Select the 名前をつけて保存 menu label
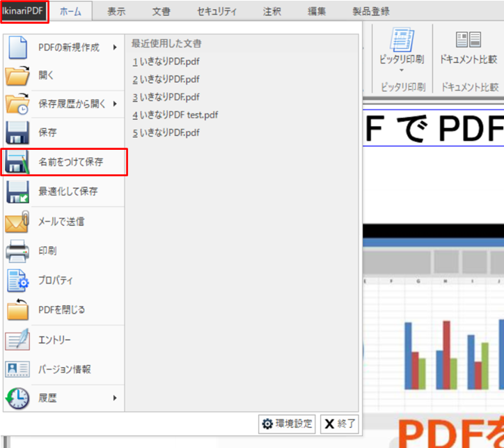The image size is (504, 448). click(71, 162)
